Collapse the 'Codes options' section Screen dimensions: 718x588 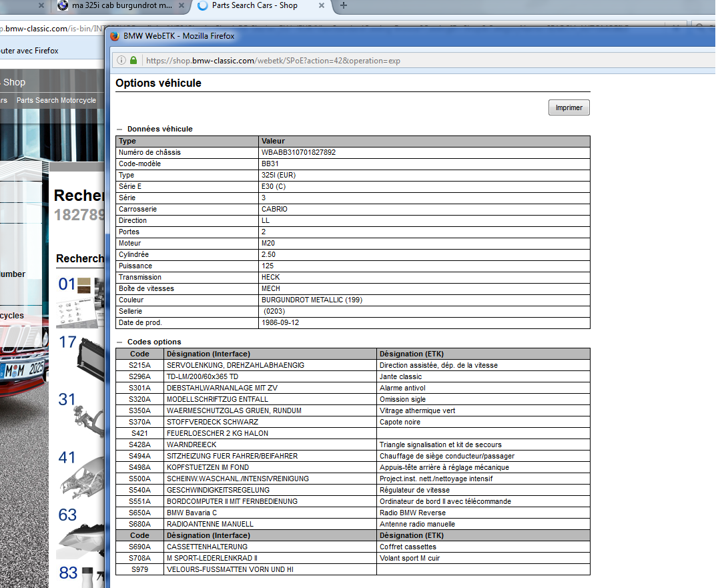[119, 342]
